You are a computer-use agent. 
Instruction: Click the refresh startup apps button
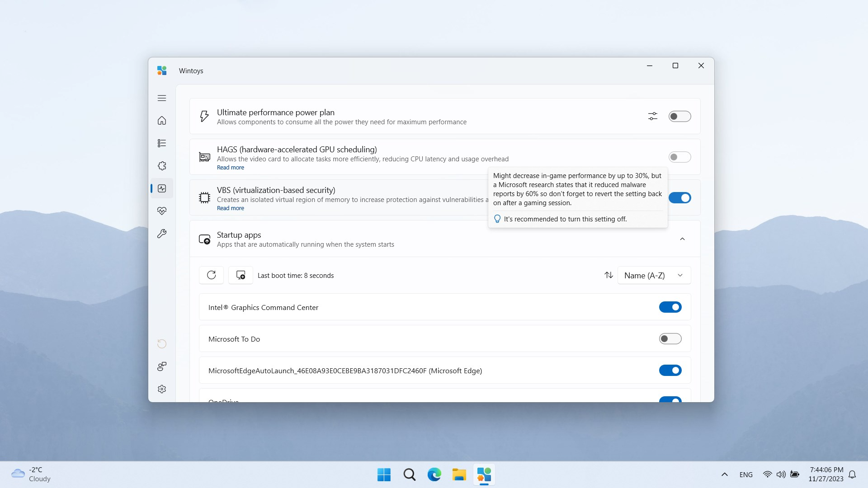coord(211,275)
